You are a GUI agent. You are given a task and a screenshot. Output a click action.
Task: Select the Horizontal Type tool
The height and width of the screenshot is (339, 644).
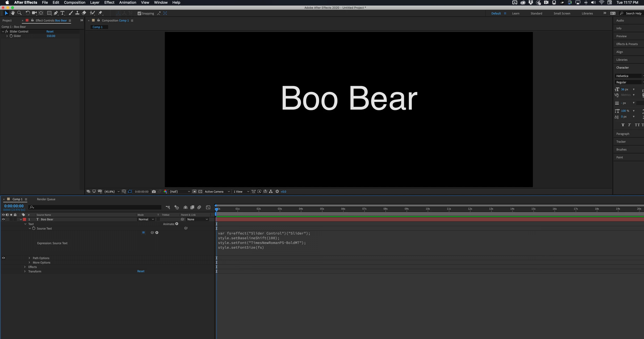[62, 13]
